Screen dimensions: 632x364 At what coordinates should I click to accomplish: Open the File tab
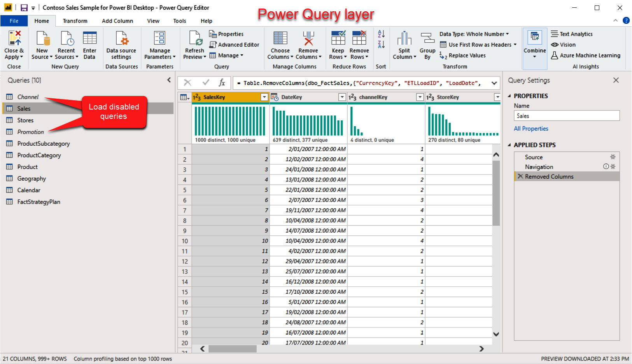point(14,21)
